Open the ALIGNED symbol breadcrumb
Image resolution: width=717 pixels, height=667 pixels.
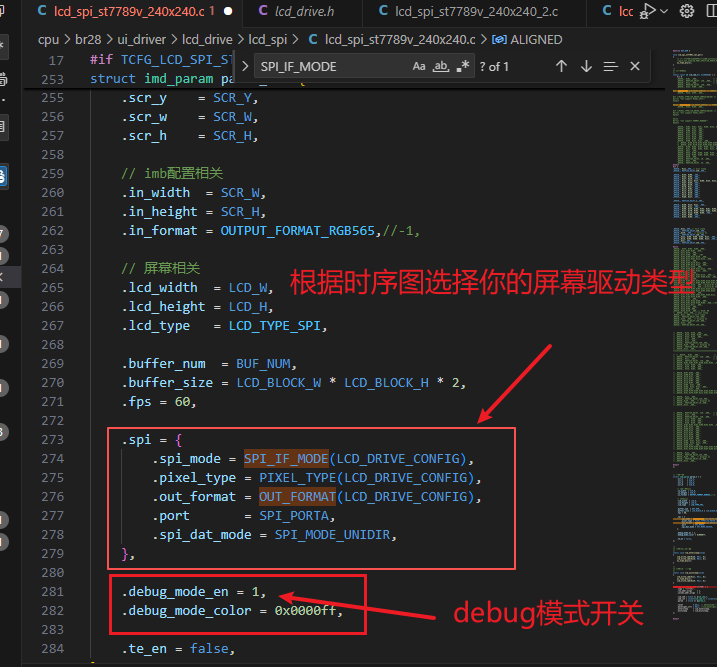[536, 40]
